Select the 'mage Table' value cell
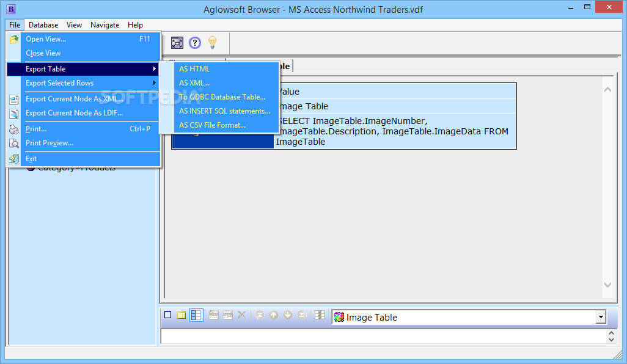627x364 pixels. pyautogui.click(x=397, y=106)
